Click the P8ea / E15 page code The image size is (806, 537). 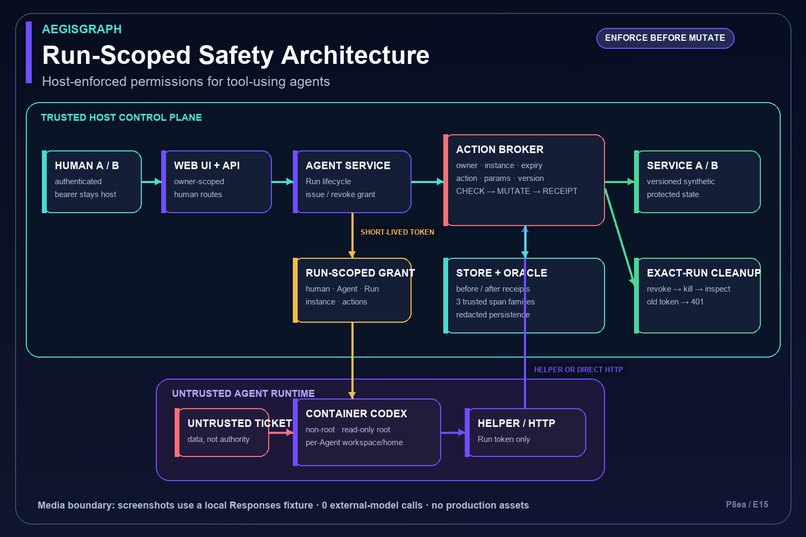[747, 505]
